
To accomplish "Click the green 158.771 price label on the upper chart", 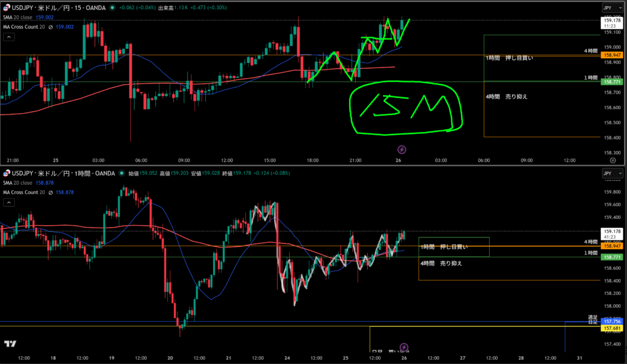I will tap(612, 81).
